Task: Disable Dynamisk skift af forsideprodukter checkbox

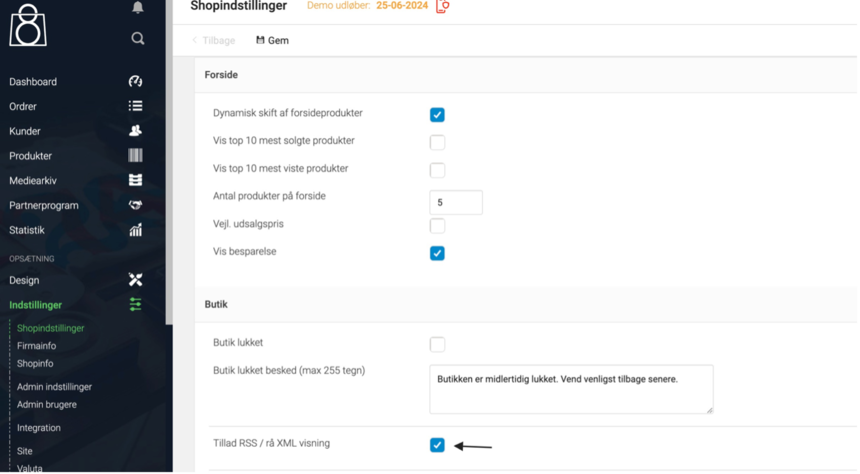Action: tap(437, 115)
